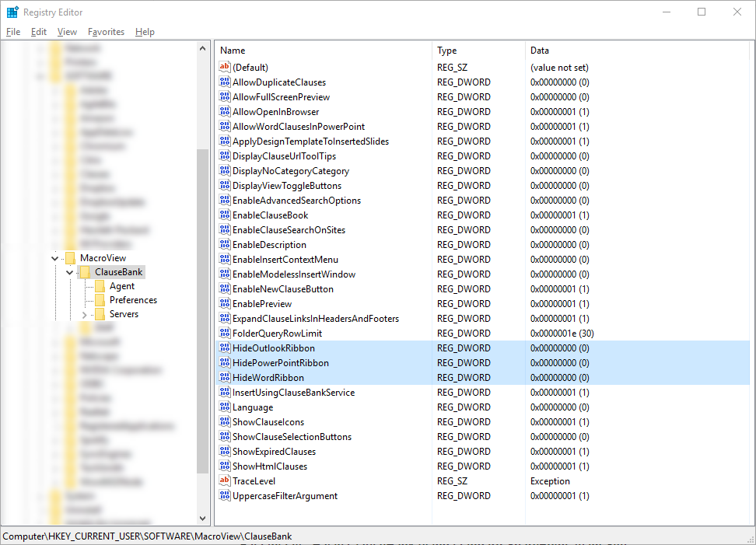Click the (value not set) data cell
Image resolution: width=756 pixels, height=545 pixels.
pos(559,68)
